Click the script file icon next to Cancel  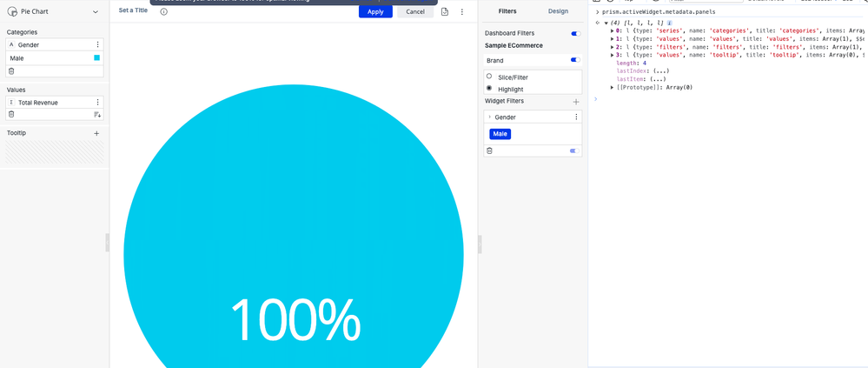(445, 12)
